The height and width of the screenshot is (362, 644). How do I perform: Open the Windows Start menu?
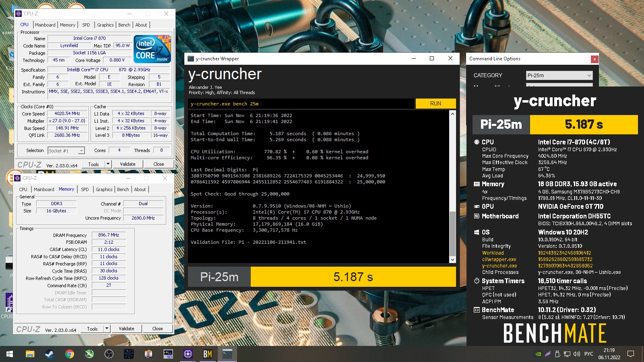(x=10, y=354)
